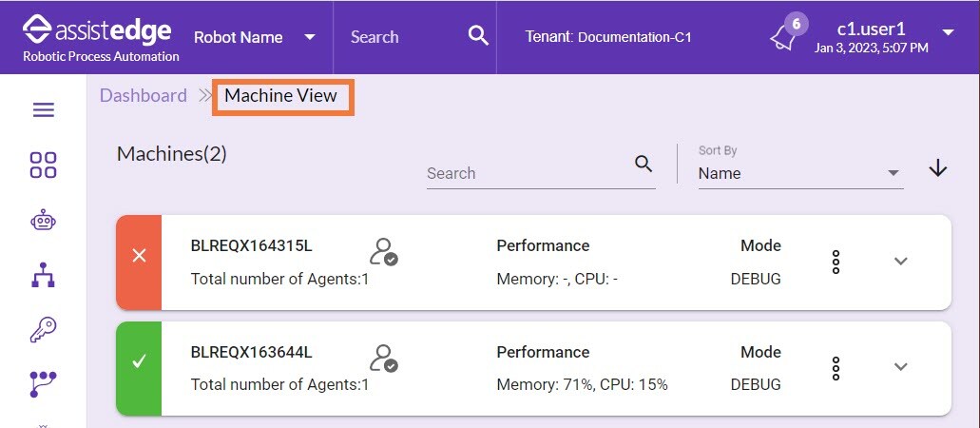Open more options for BLREQX164315L
This screenshot has height=428, width=980.
click(836, 262)
